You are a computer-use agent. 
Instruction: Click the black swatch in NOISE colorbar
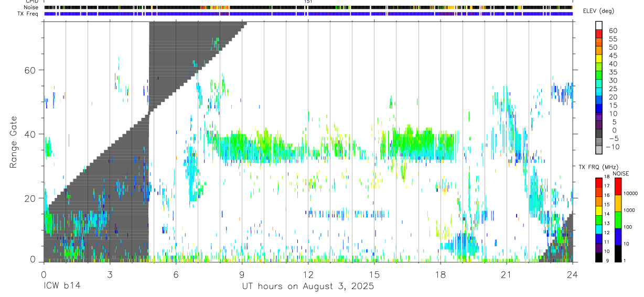pyautogui.click(x=618, y=254)
